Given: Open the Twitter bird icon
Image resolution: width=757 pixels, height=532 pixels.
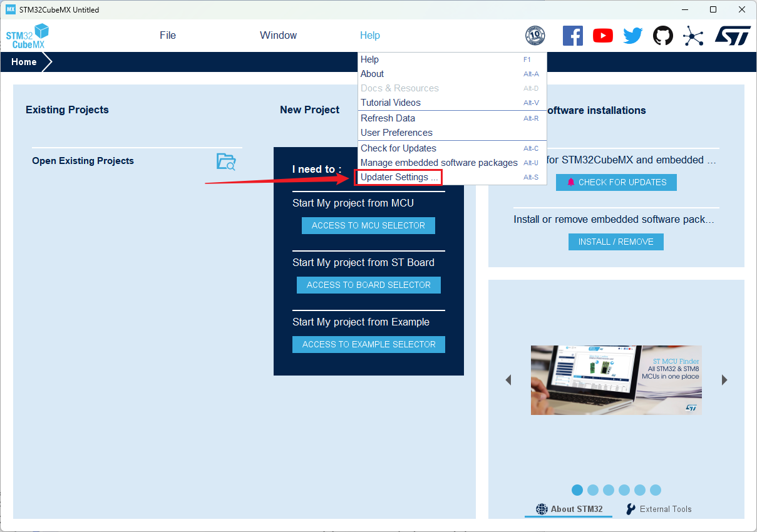Looking at the screenshot, I should click(632, 36).
